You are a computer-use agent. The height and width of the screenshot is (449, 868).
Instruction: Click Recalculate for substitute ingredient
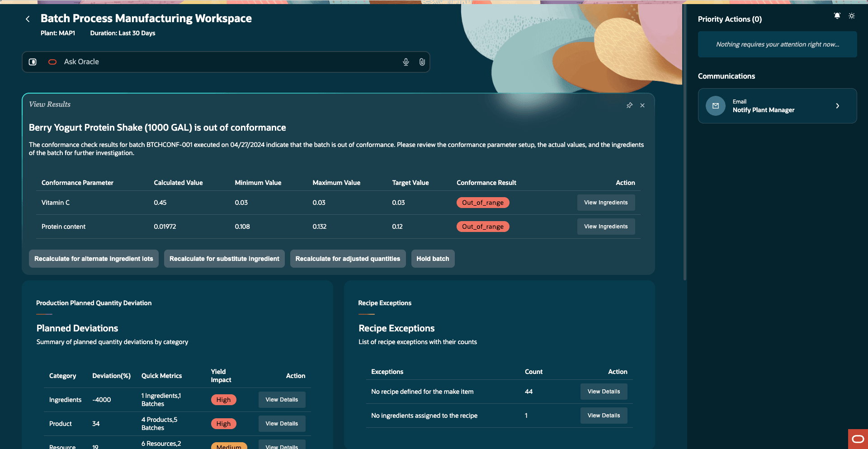224,259
